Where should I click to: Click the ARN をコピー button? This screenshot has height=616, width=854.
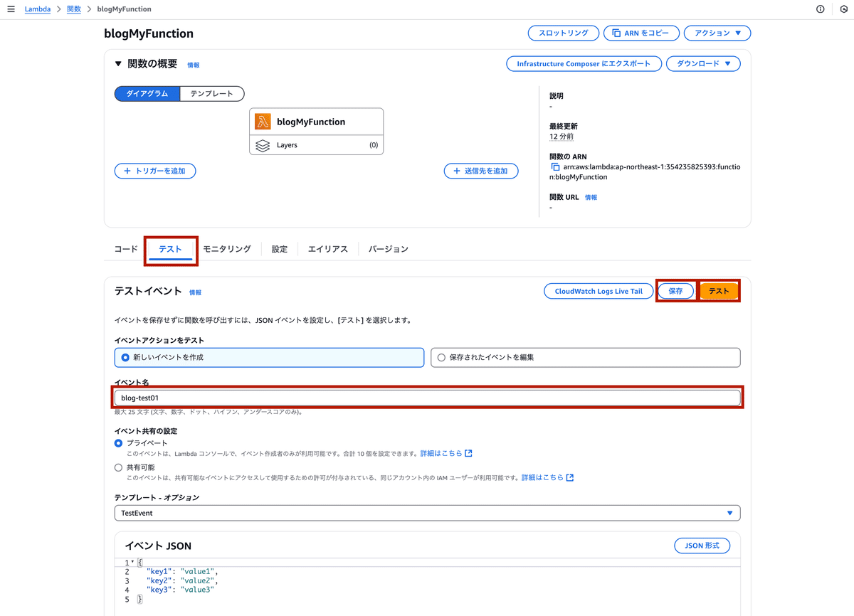click(641, 33)
